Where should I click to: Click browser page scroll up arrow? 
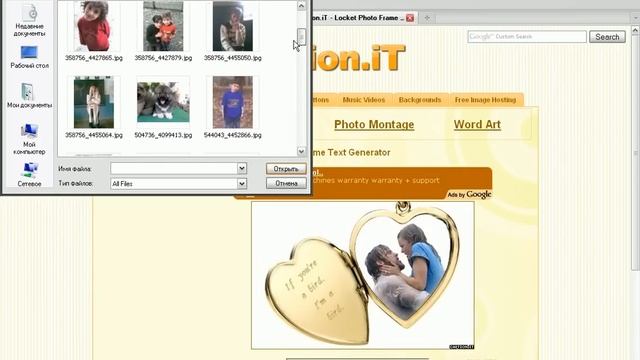pos(635,30)
